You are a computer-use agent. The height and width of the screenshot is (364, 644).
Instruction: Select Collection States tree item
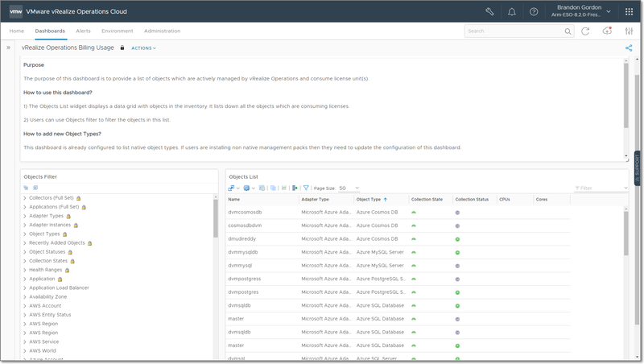[48, 261]
